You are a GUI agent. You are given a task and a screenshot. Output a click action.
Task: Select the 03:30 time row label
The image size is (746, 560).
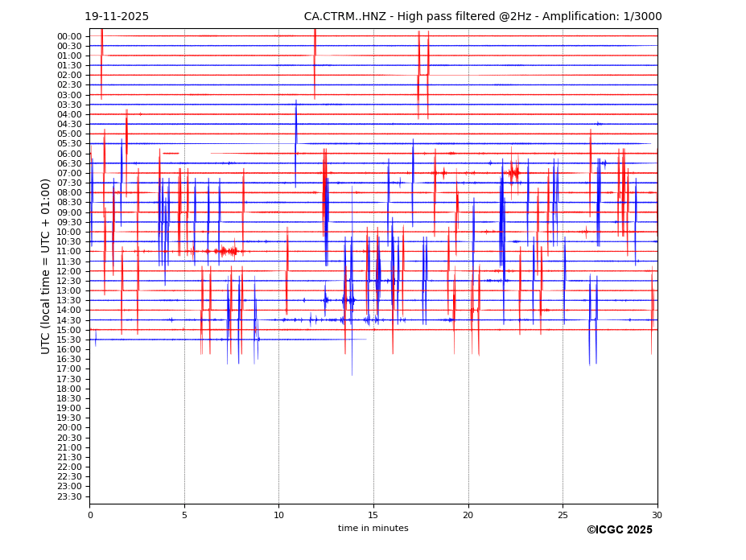click(x=69, y=105)
